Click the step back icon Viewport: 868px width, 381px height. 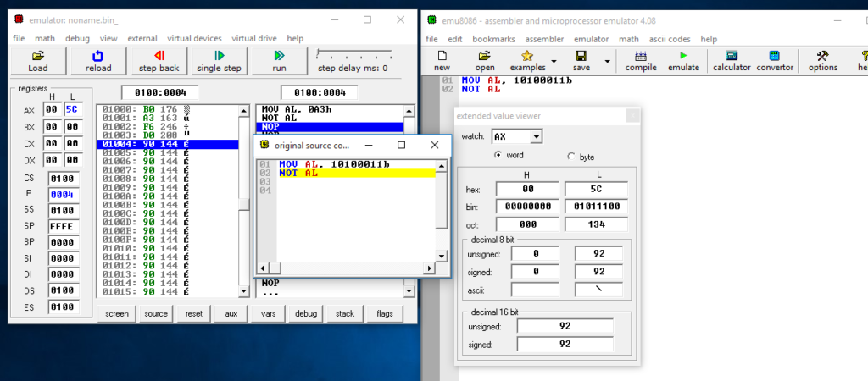pyautogui.click(x=159, y=62)
